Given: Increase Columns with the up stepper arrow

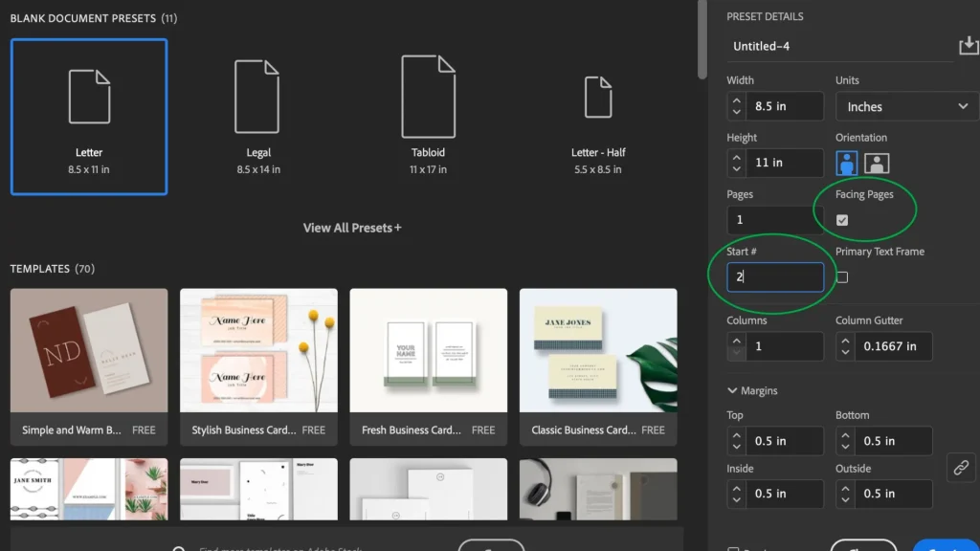Looking at the screenshot, I should [x=736, y=341].
